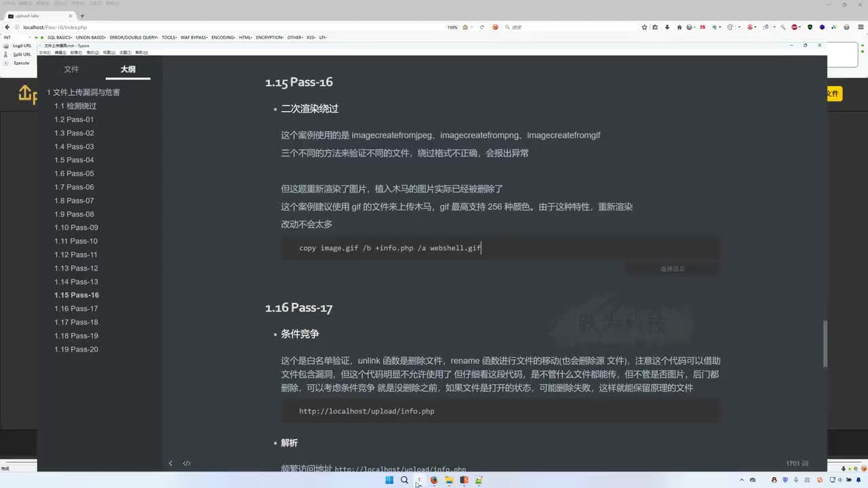Click the code block language selector 选择语言
868x488 pixels.
(672, 269)
